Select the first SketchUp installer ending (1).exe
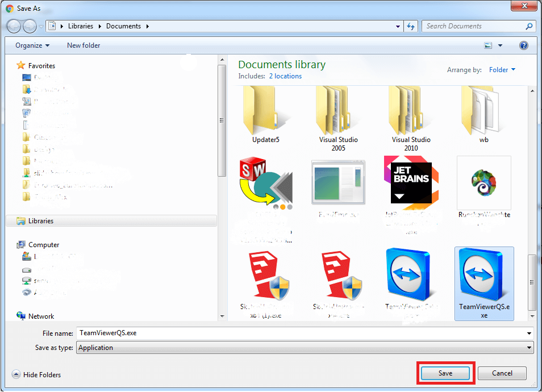542x392 pixels. (265, 283)
